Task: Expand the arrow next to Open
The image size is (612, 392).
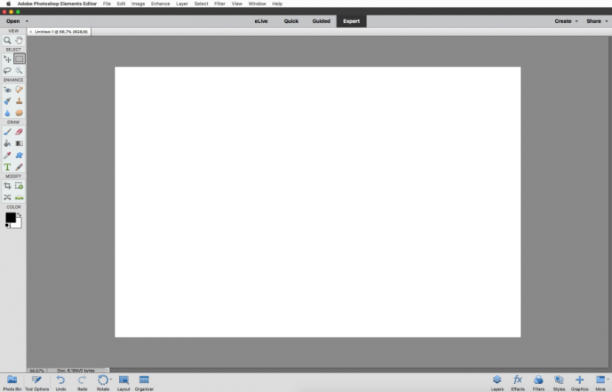Action: pos(27,21)
